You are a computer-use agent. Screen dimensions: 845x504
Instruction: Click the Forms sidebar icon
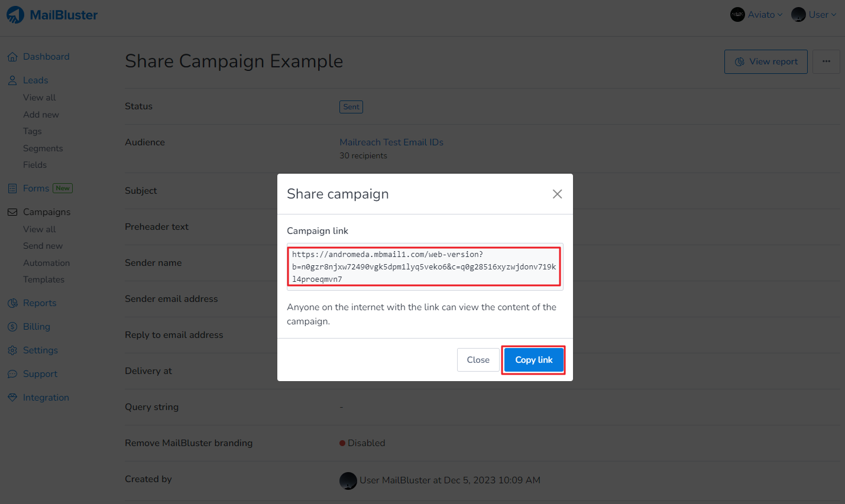tap(12, 188)
